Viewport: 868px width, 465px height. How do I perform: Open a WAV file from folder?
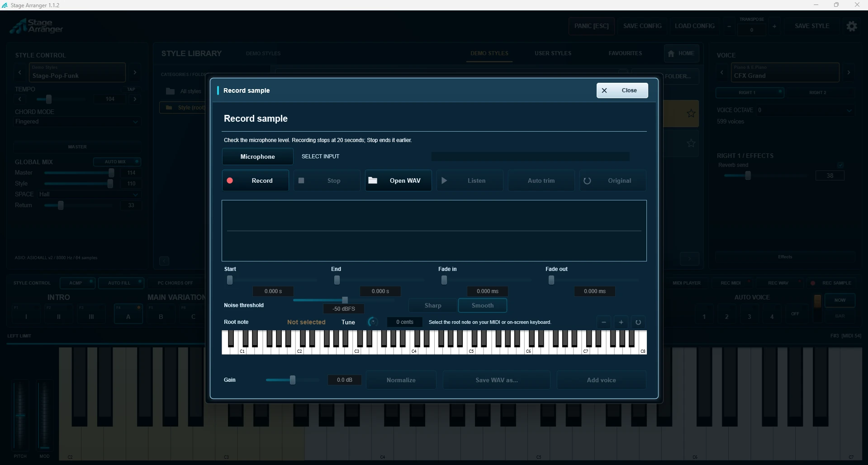[398, 180]
